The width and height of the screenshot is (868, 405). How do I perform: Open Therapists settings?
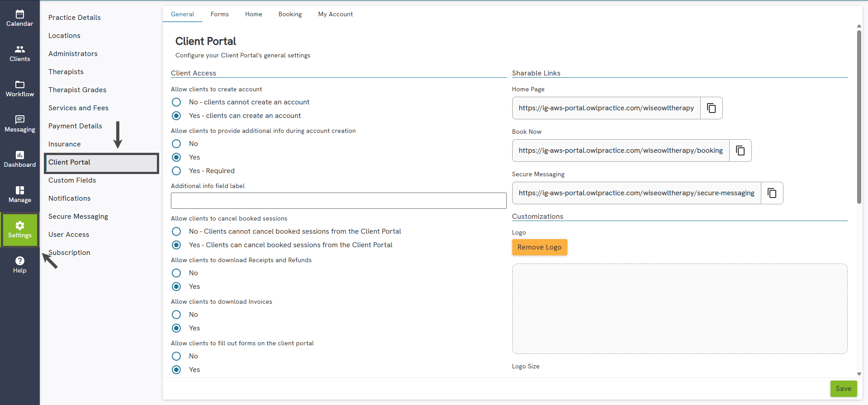(66, 72)
